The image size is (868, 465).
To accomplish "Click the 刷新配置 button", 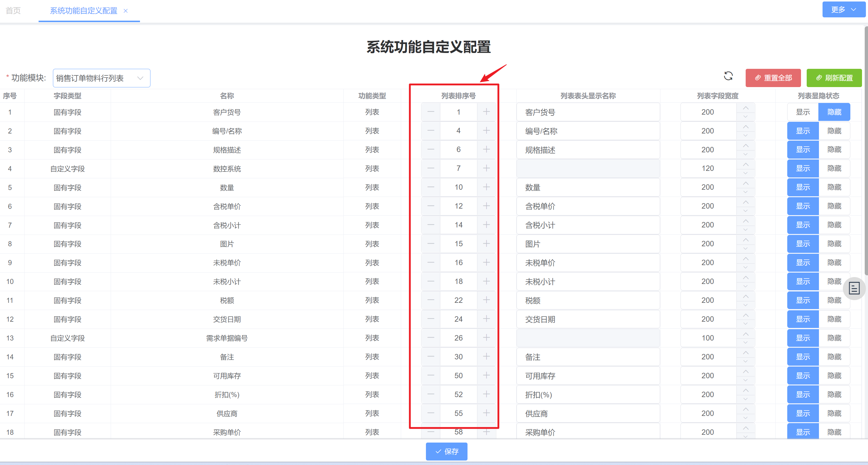I will pyautogui.click(x=834, y=78).
